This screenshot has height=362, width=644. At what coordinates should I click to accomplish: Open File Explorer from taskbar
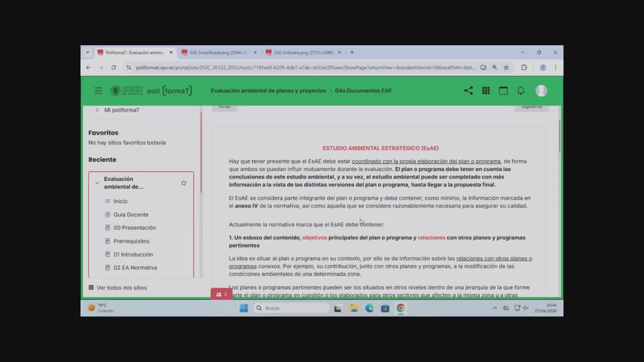[354, 308]
